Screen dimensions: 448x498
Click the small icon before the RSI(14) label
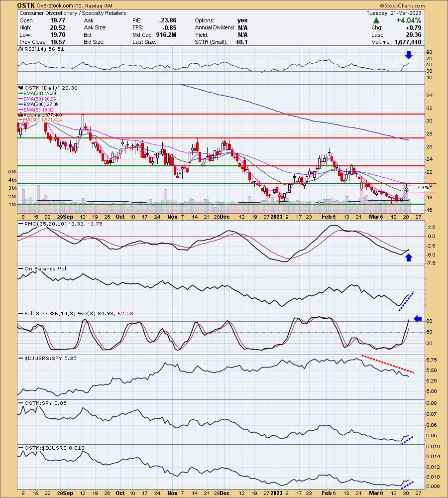[x=20, y=49]
